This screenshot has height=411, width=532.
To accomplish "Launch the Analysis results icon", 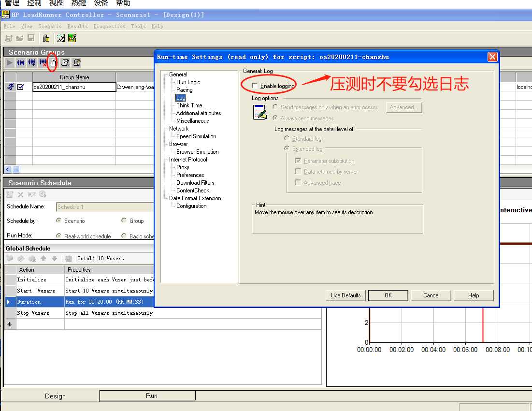I will 72,38.
